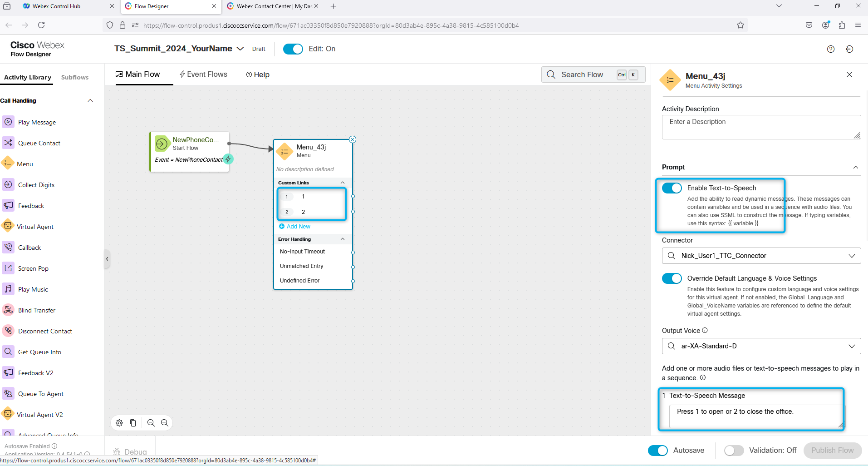The height and width of the screenshot is (466, 868).
Task: Open the browser application menu
Action: pyautogui.click(x=858, y=25)
